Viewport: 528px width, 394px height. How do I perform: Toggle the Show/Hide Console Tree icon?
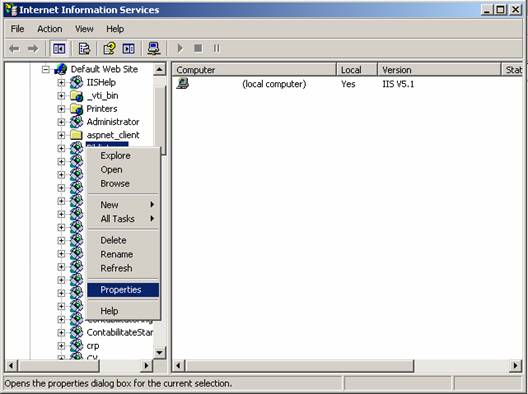click(59, 49)
